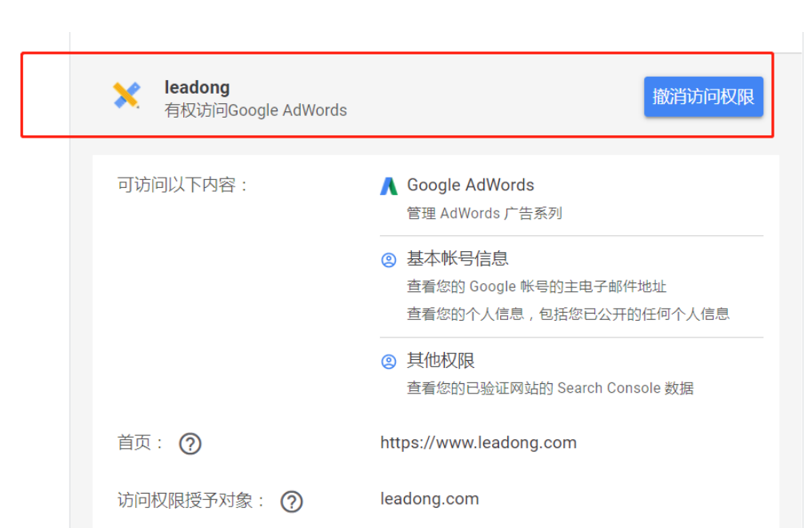Click the Google AdWords logo icon
Image resolution: width=812 pixels, height=528 pixels.
point(389,186)
